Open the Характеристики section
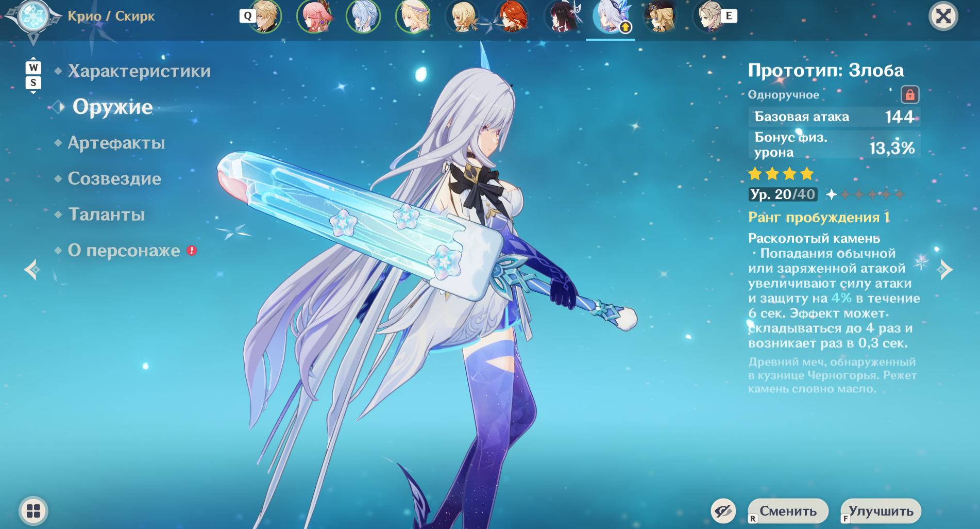This screenshot has height=529, width=980. [139, 71]
